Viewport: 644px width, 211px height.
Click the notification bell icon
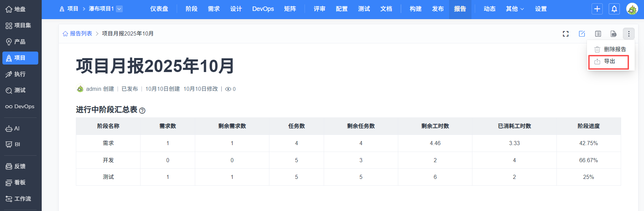614,9
